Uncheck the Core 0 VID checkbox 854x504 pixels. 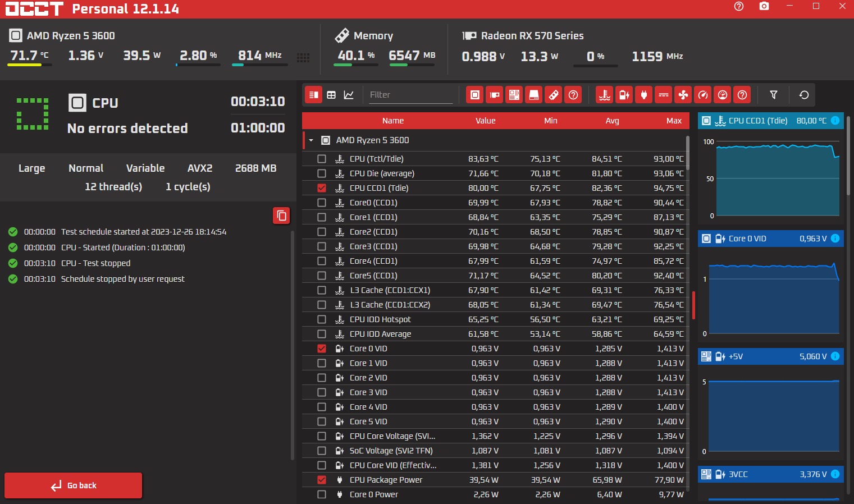point(322,349)
